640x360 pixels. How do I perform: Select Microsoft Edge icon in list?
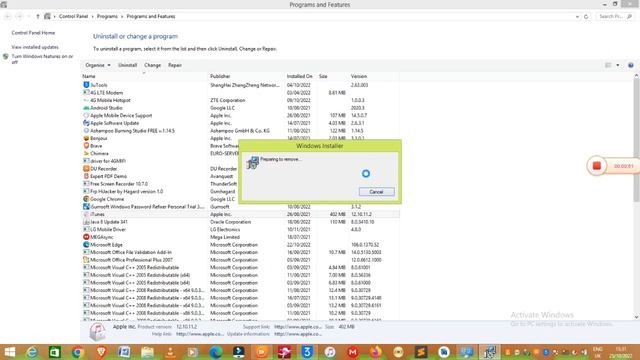tap(86, 245)
